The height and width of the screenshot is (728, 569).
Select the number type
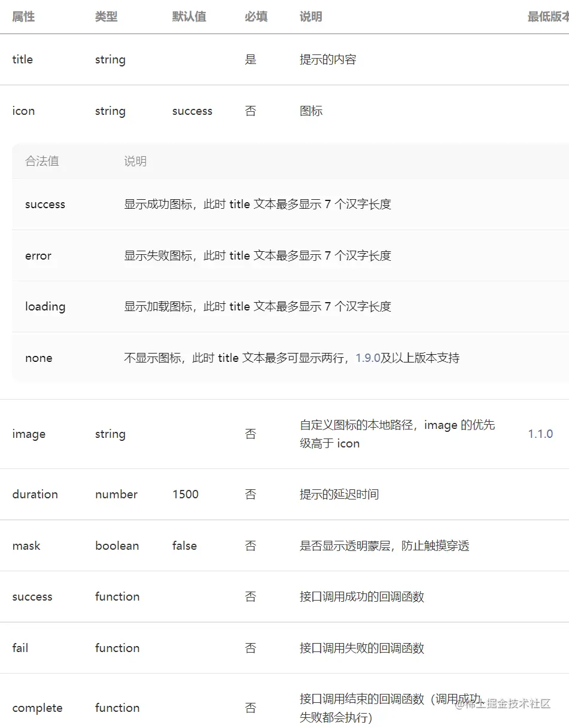[x=116, y=494]
